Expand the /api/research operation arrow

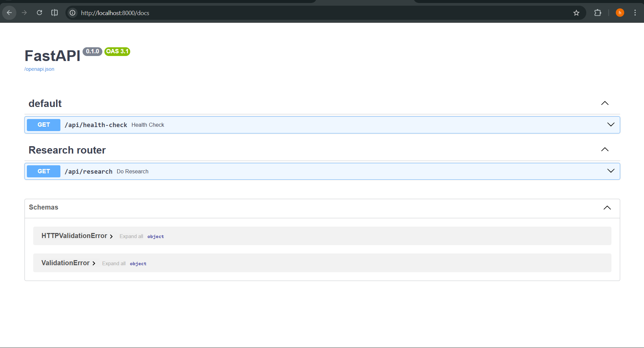click(x=611, y=171)
